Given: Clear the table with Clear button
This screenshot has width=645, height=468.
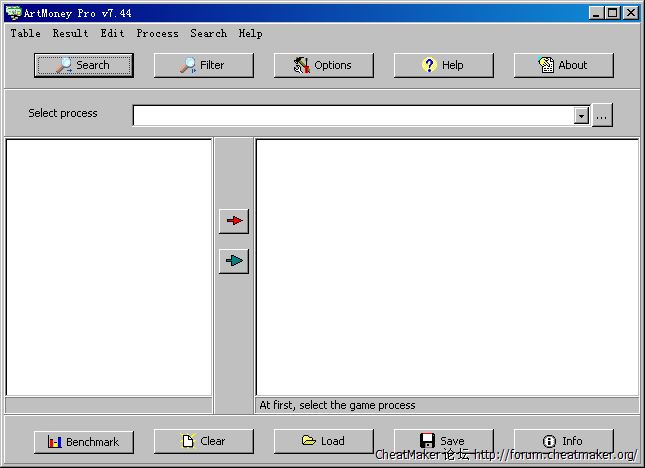Looking at the screenshot, I should click(203, 441).
